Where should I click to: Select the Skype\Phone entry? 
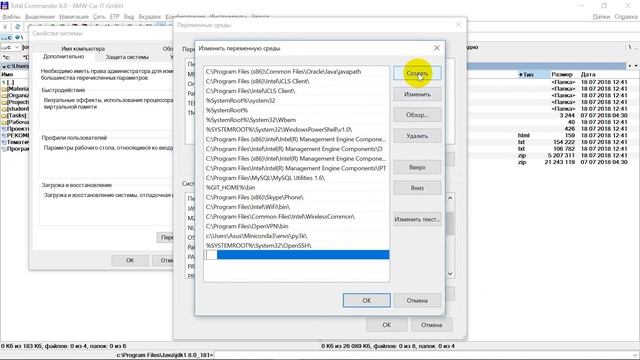296,197
